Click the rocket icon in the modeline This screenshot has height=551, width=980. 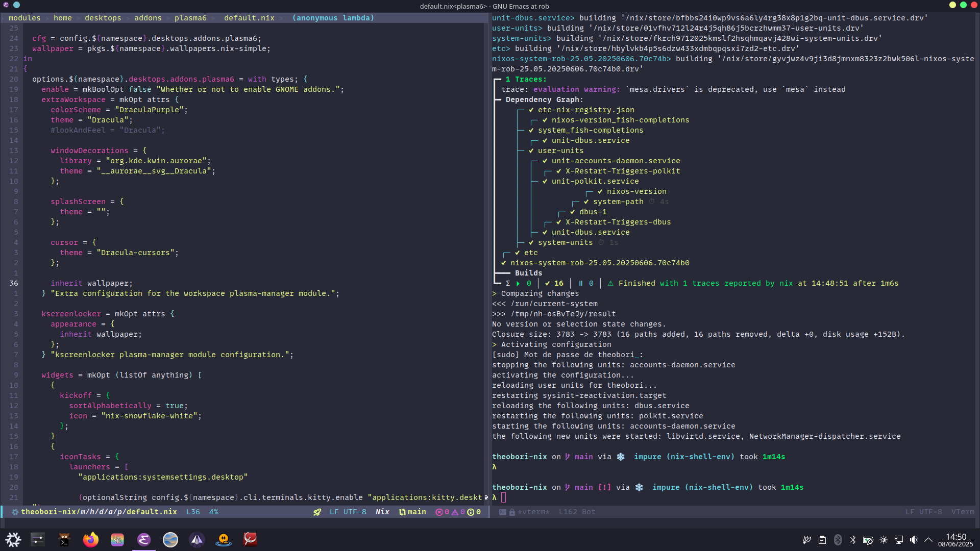pyautogui.click(x=317, y=512)
